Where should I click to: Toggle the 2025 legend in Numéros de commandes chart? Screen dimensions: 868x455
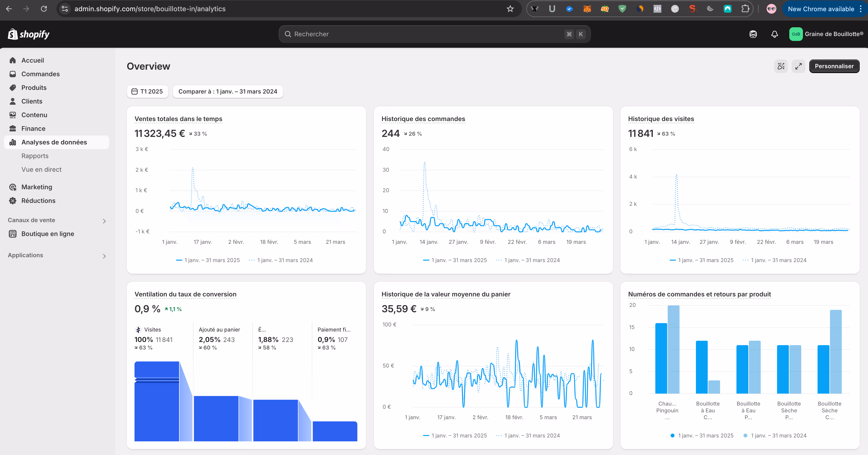coord(702,436)
